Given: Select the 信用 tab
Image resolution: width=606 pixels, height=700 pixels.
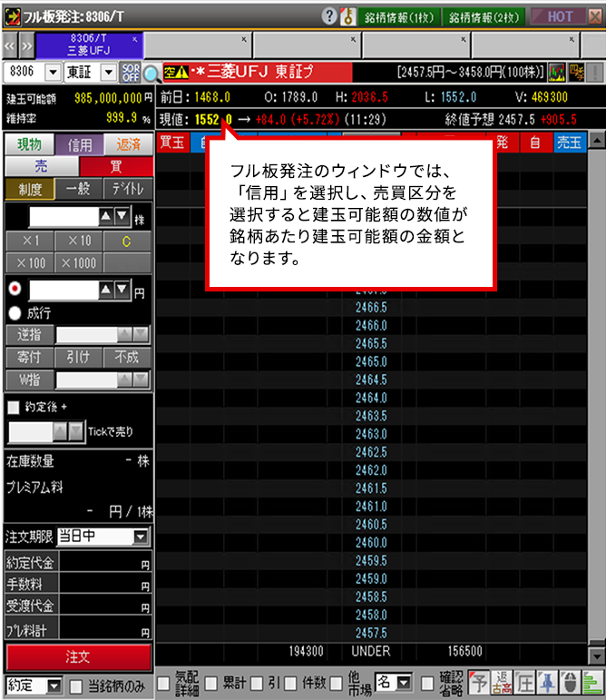Looking at the screenshot, I should tap(79, 144).
